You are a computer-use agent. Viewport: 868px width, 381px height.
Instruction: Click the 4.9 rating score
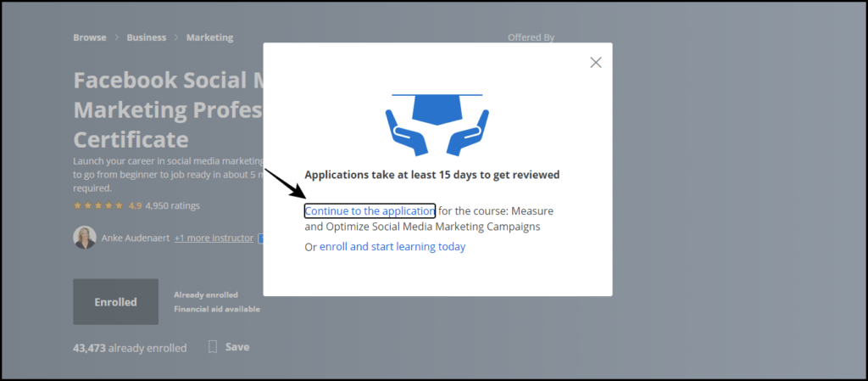pyautogui.click(x=135, y=205)
